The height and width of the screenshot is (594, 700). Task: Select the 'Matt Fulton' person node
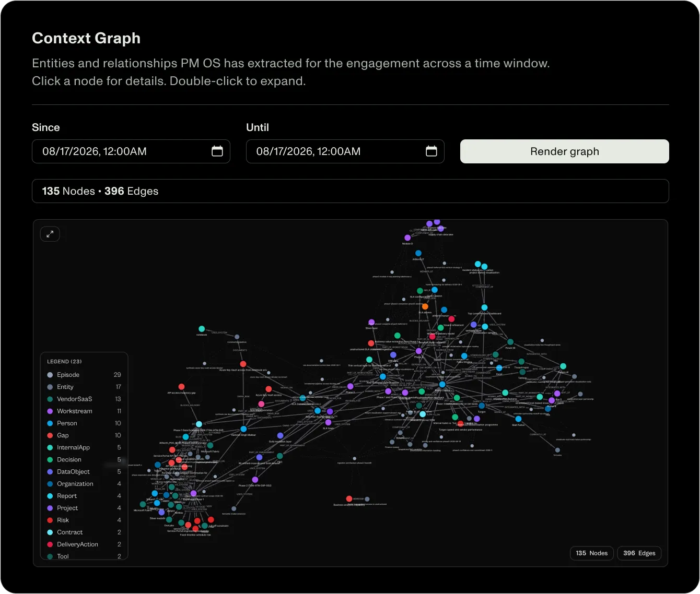(x=518, y=419)
